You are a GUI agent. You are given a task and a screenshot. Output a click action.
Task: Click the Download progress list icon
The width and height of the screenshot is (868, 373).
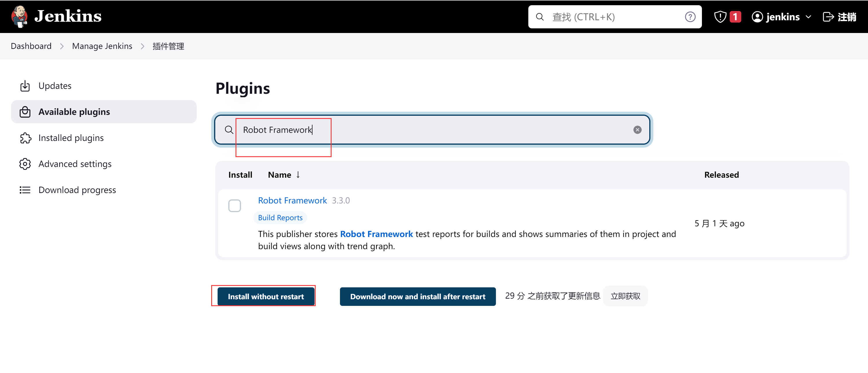[x=25, y=190]
